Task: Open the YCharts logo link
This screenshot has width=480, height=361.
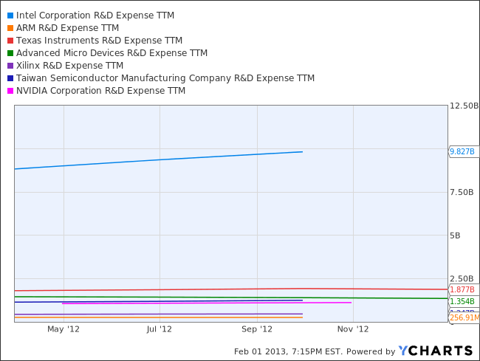Action: [436, 351]
